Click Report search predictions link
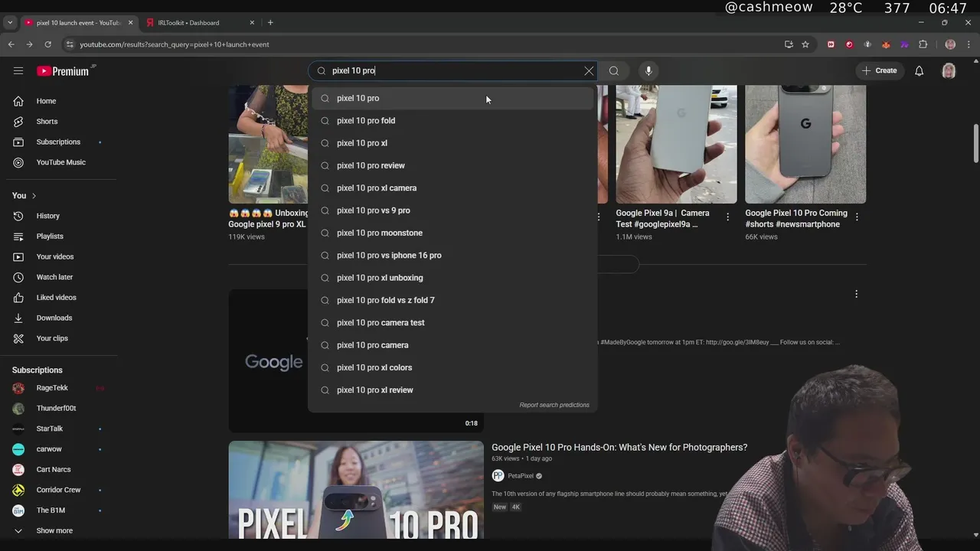 tap(554, 405)
